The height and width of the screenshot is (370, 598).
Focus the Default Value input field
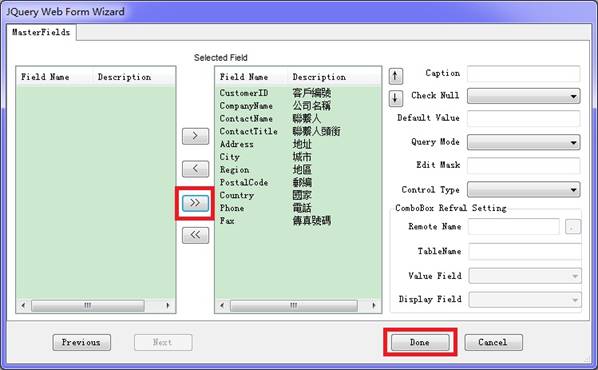coord(524,119)
